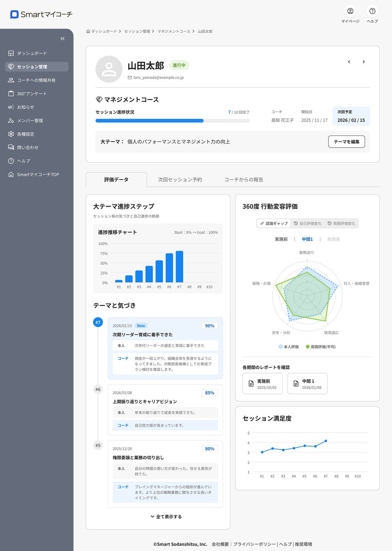This screenshot has width=392, height=551.
Task: Click breadcrumb home icon
Action: [x=88, y=31]
